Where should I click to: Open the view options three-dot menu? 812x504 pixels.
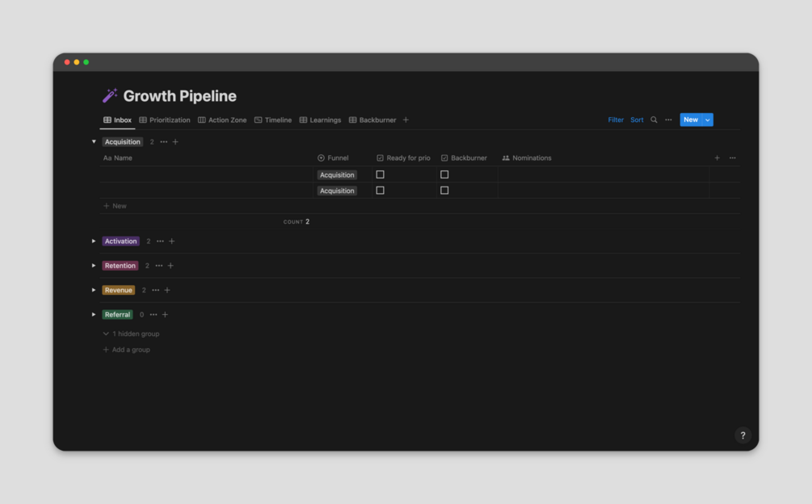coord(668,120)
